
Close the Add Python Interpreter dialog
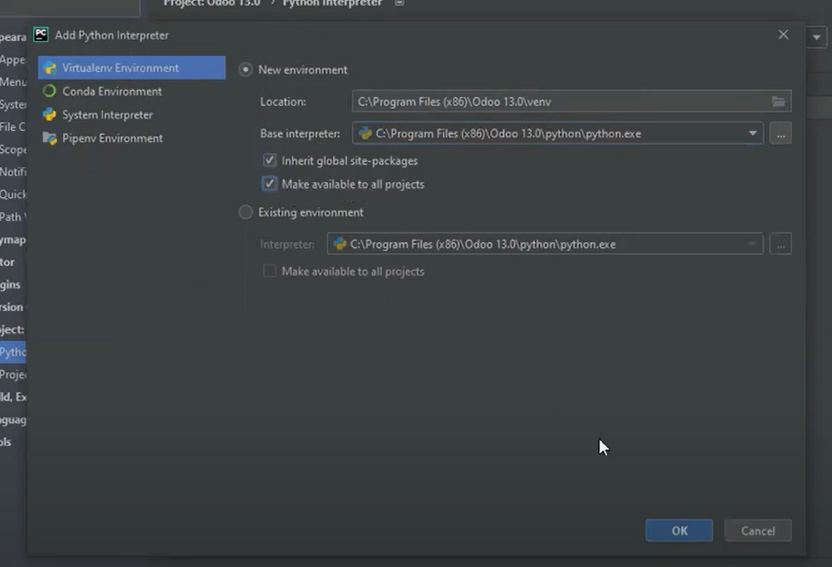(783, 35)
